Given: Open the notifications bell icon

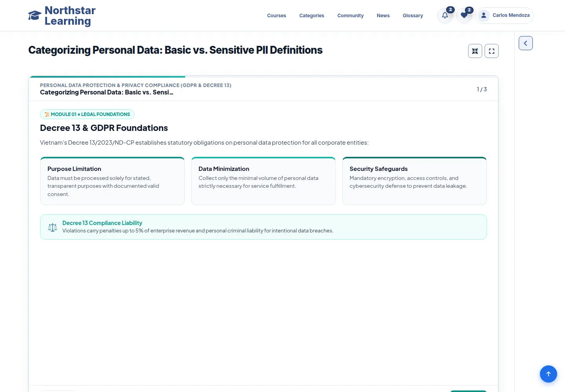Looking at the screenshot, I should 445,16.
